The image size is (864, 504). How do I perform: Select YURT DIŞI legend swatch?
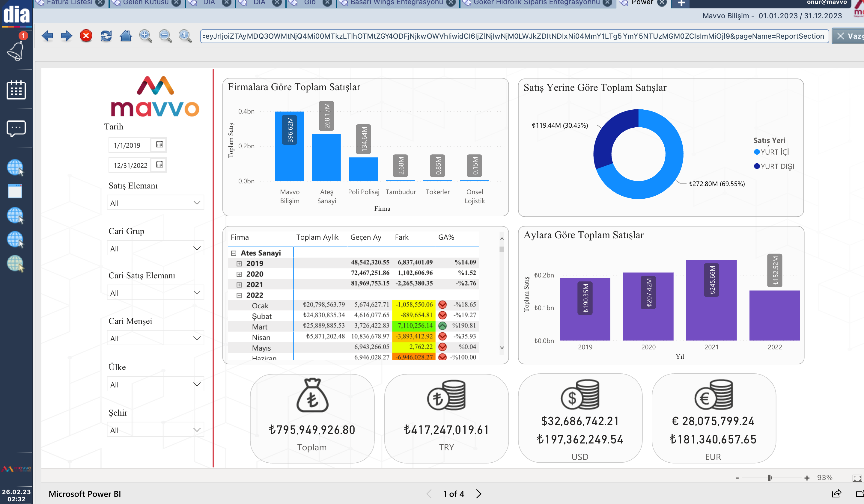pyautogui.click(x=757, y=166)
